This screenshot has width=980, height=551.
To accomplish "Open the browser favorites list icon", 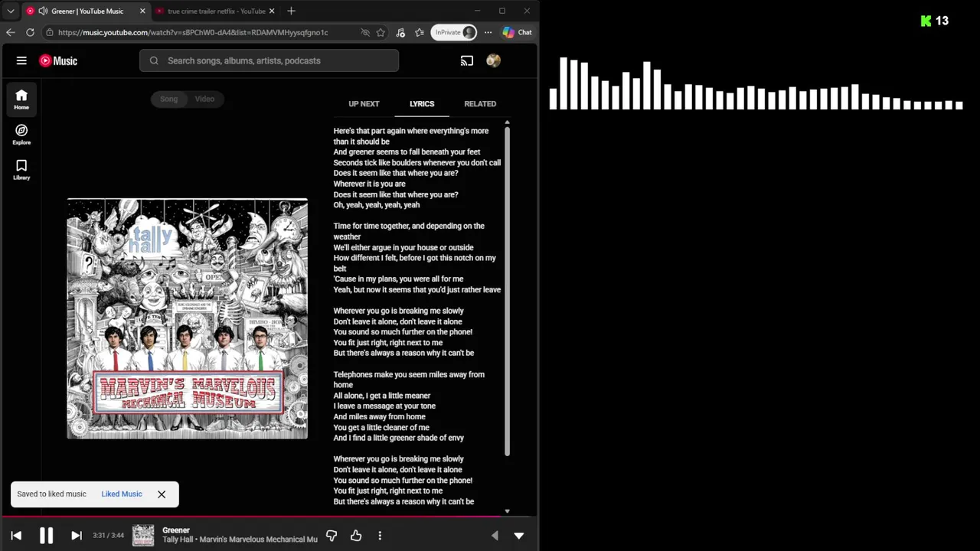I will (x=420, y=32).
